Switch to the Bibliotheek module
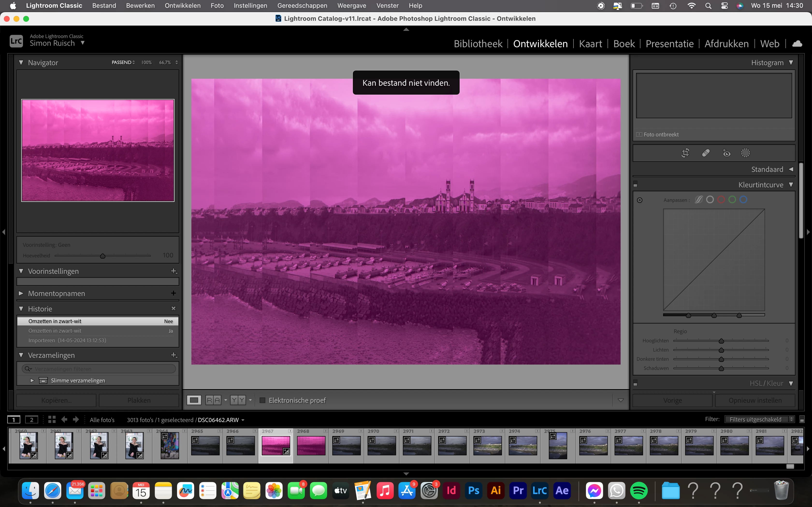This screenshot has height=507, width=812. coord(478,44)
